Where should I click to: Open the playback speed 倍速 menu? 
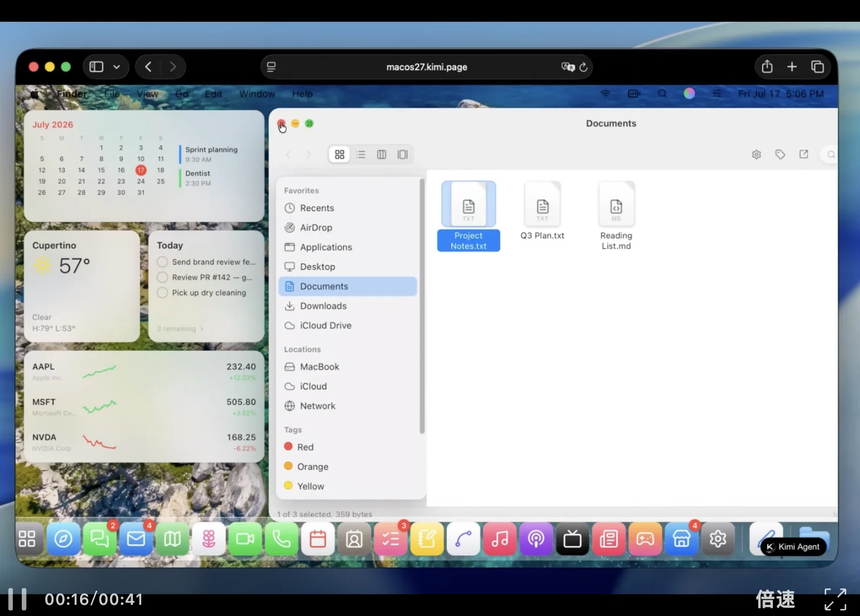775,599
